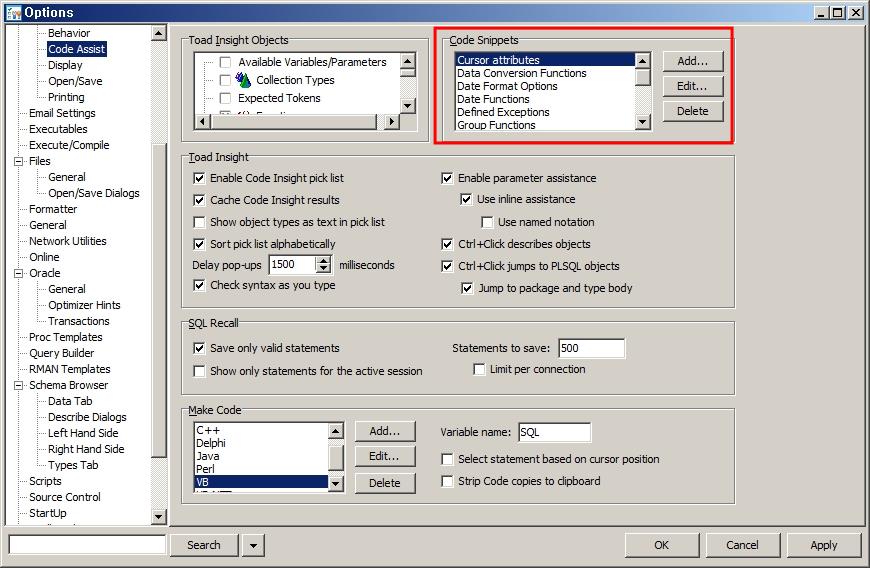Collapse the Oracle tree node

(19, 273)
